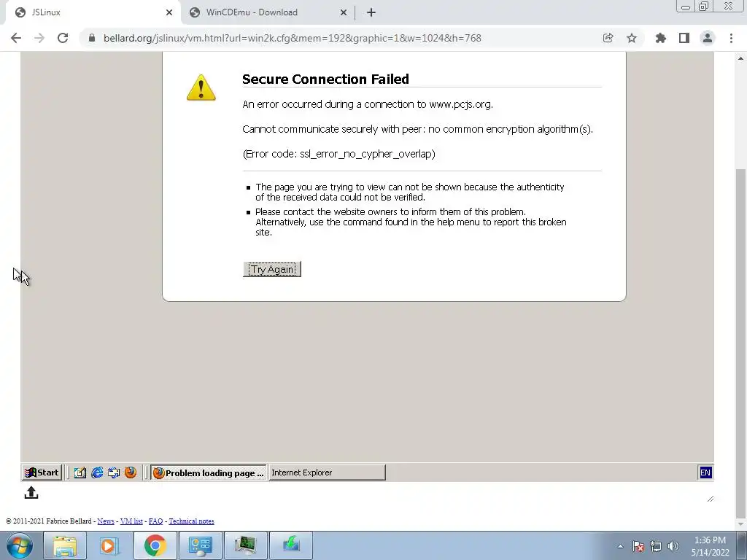The width and height of the screenshot is (747, 560).
Task: Click the network tray icon
Action: coord(656,546)
